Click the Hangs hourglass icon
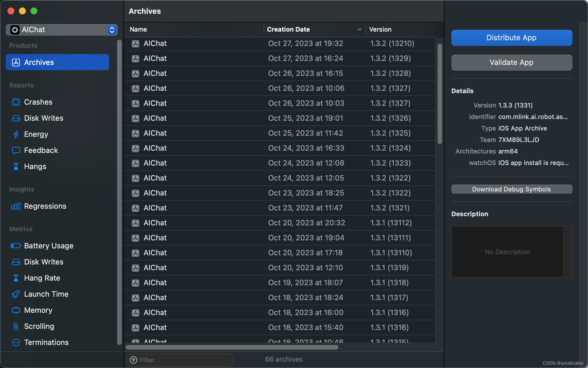Image resolution: width=588 pixels, height=368 pixels. tap(16, 166)
